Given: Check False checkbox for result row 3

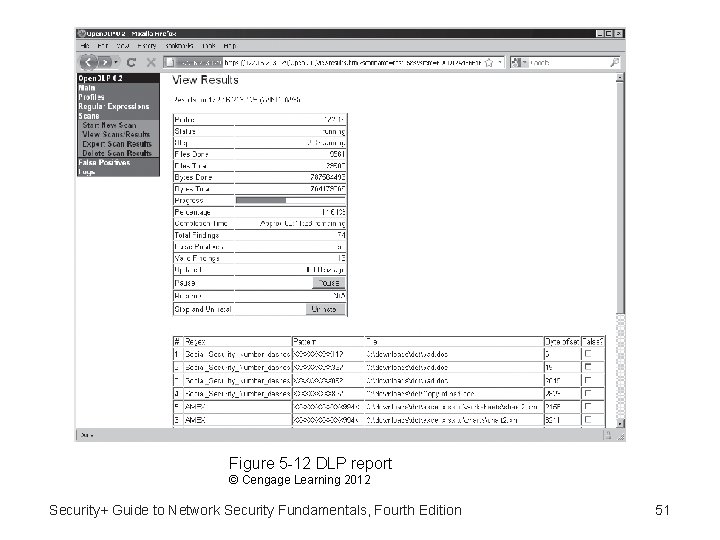Looking at the screenshot, I should point(588,380).
